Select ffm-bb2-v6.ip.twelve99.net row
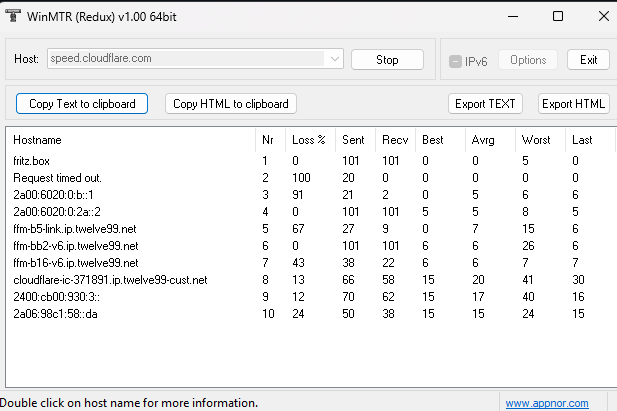Viewport: 617px width, 411px height. pyautogui.click(x=311, y=246)
